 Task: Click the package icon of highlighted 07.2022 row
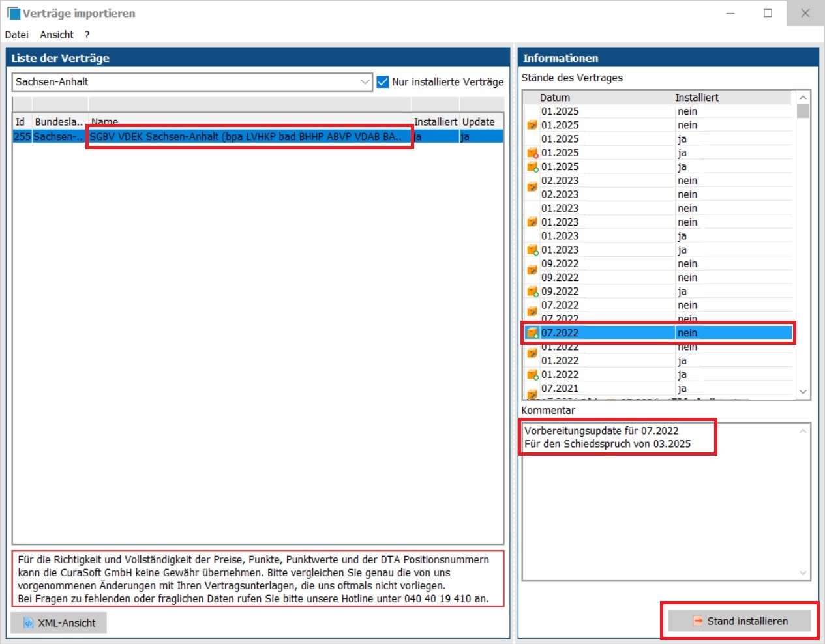coord(532,333)
